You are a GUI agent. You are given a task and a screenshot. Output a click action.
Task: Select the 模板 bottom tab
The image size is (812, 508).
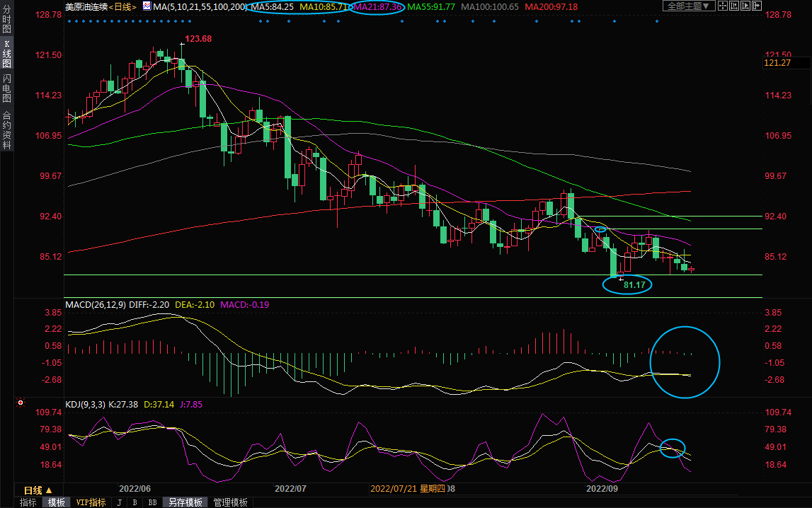click(56, 502)
